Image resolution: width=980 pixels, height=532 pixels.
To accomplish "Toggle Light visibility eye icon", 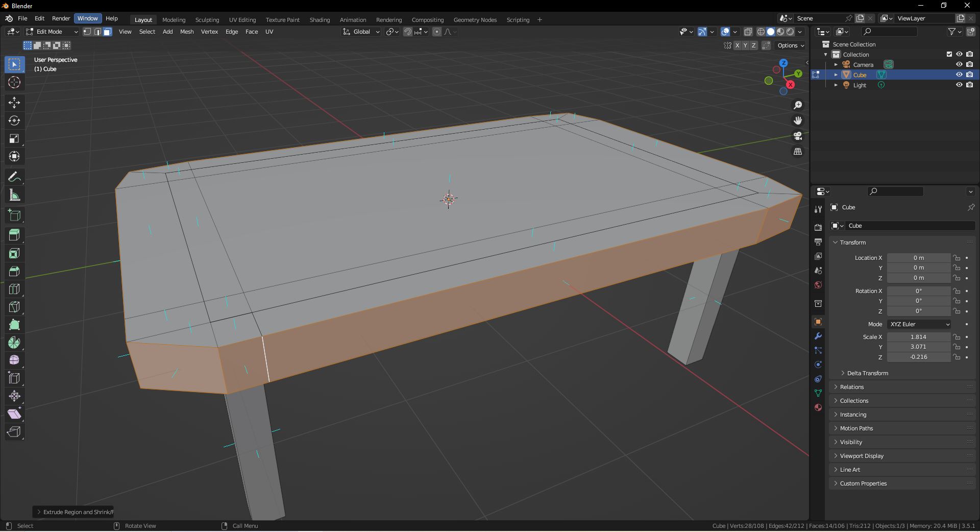I will 959,85.
